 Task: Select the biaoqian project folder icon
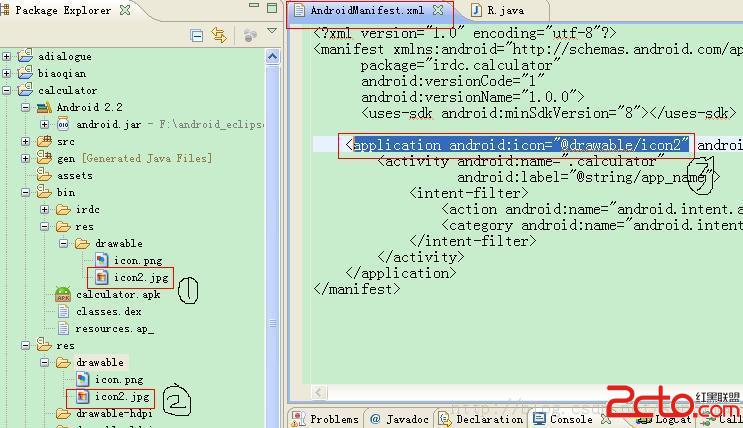25,73
